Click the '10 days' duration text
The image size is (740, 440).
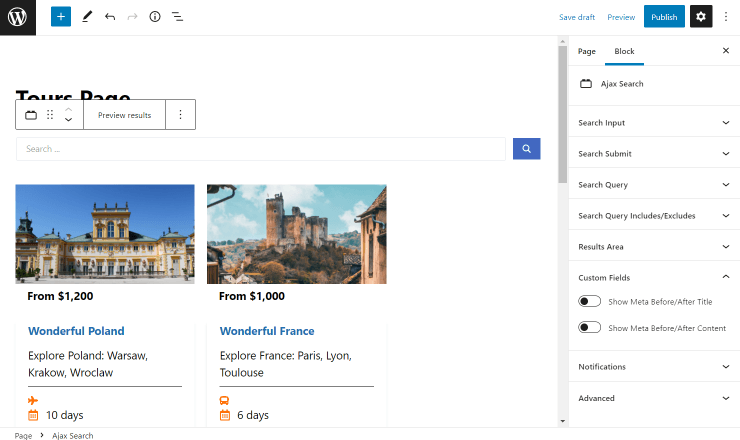coord(65,415)
